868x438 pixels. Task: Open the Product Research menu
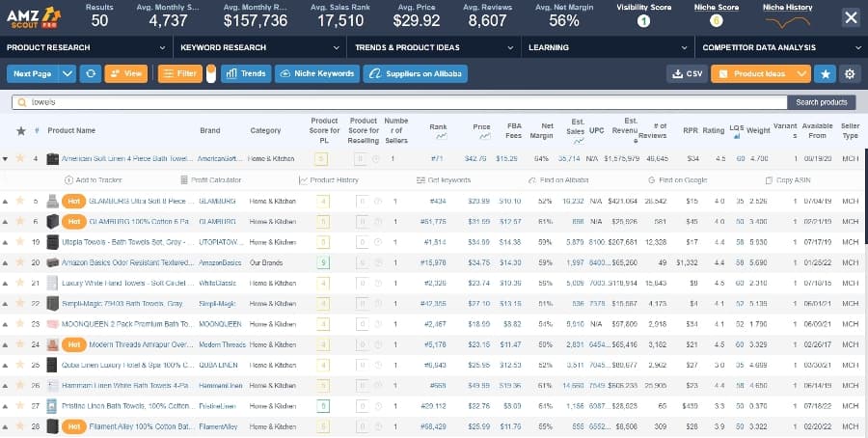click(x=87, y=47)
